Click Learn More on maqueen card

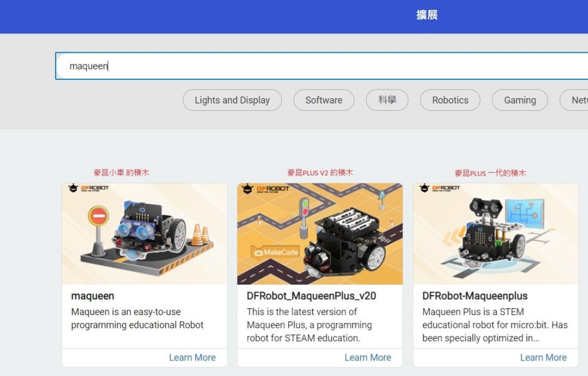coord(192,358)
